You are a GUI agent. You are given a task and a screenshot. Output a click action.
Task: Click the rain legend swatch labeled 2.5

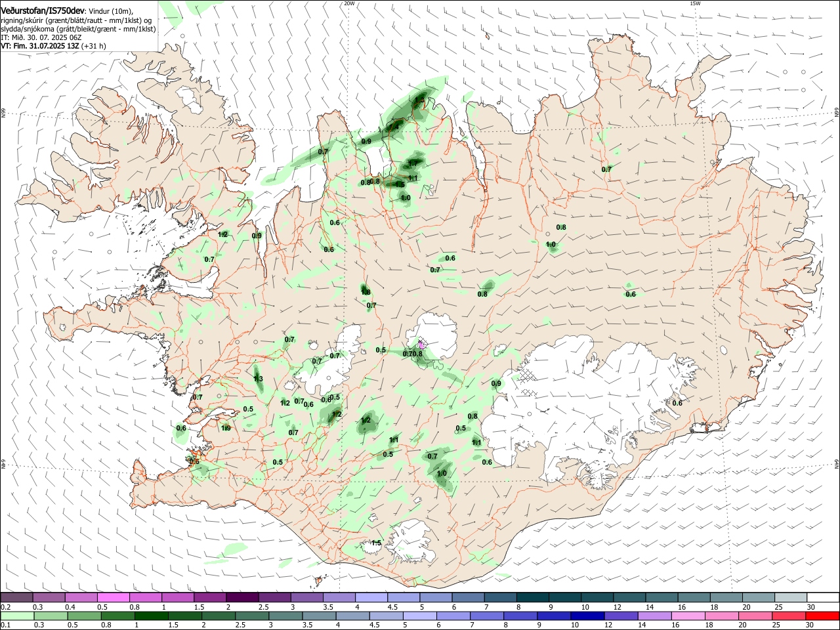tap(252, 616)
